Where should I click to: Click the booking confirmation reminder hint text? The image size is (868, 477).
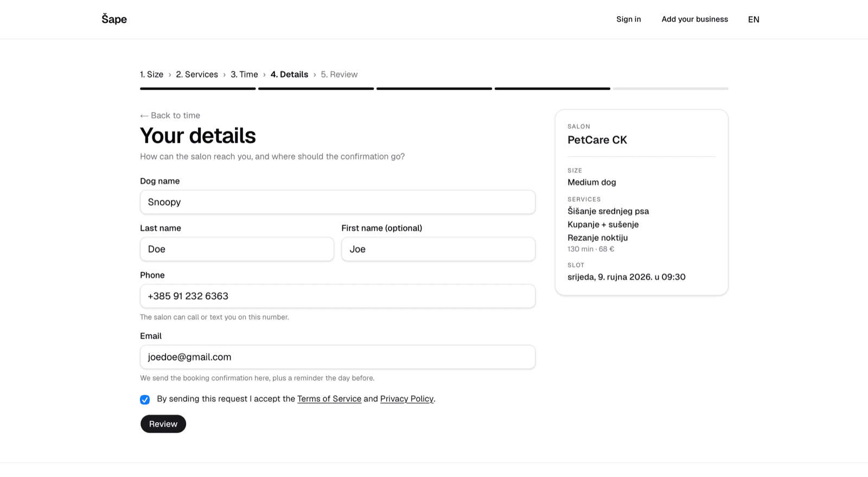tap(257, 378)
